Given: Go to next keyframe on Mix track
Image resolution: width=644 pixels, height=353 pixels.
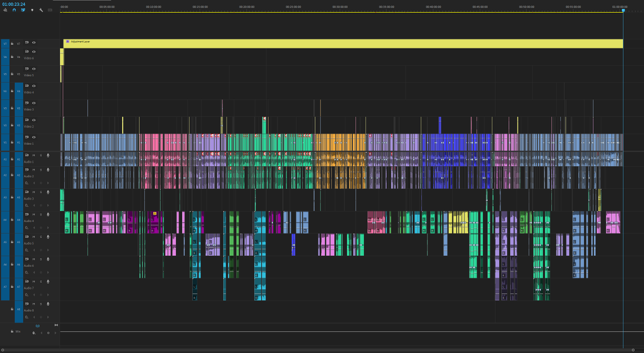Looking at the screenshot, I should pos(55,333).
